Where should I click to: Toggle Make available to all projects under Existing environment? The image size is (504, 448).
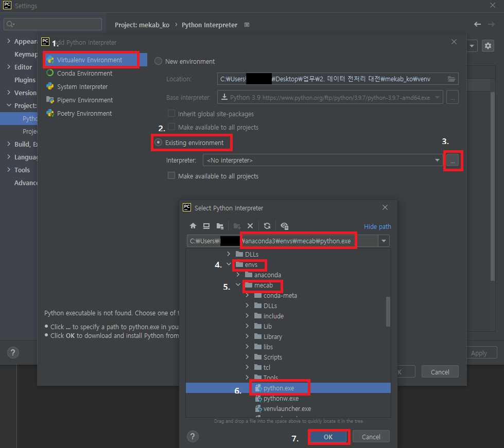(171, 176)
